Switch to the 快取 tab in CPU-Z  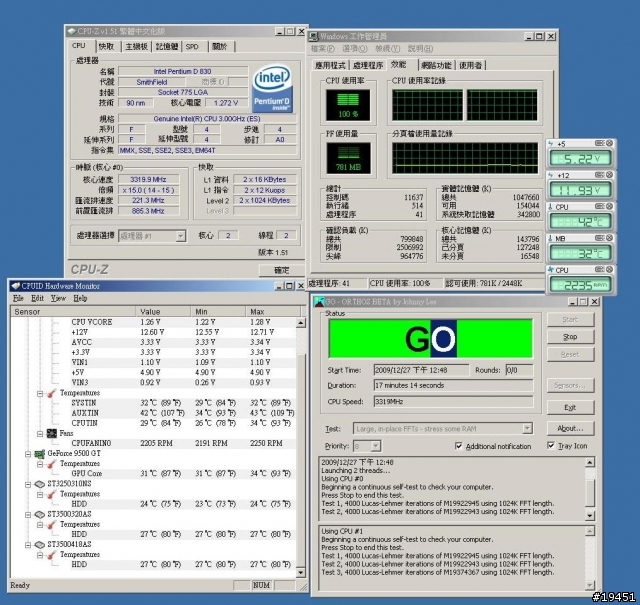(x=107, y=47)
